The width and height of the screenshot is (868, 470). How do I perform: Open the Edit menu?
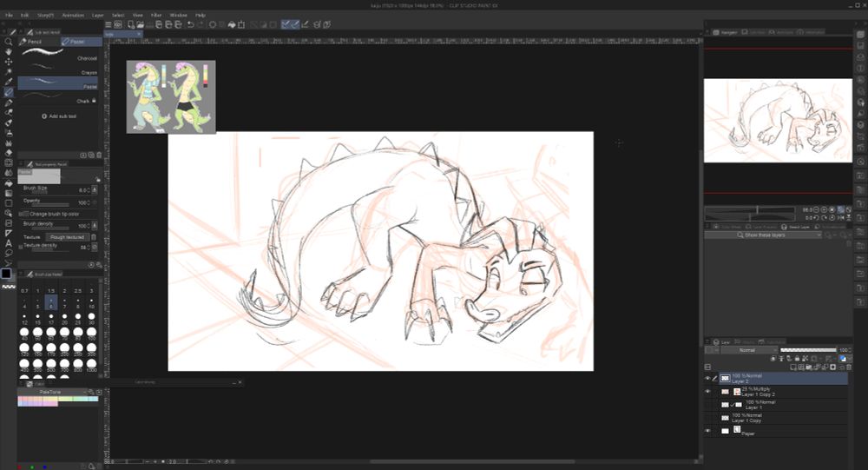(24, 15)
